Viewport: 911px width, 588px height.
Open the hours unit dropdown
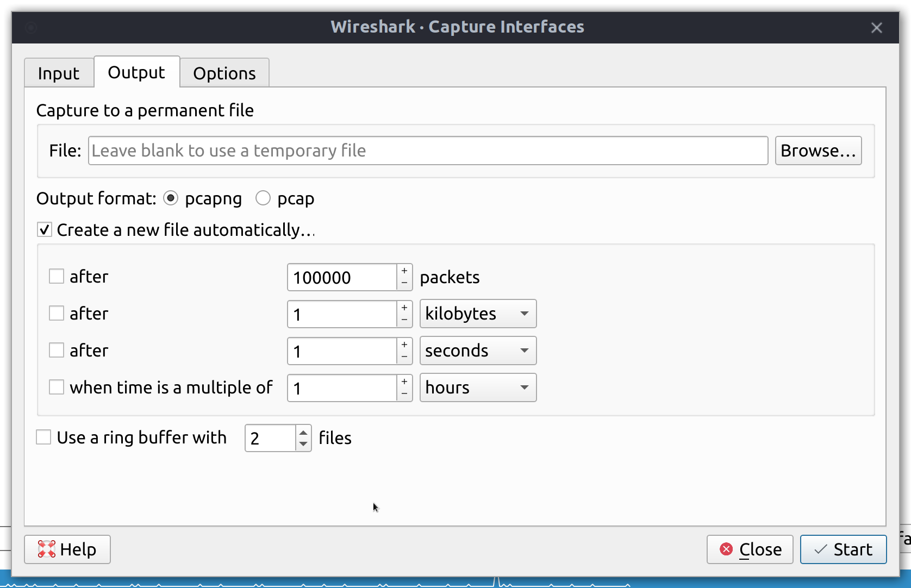click(x=478, y=387)
